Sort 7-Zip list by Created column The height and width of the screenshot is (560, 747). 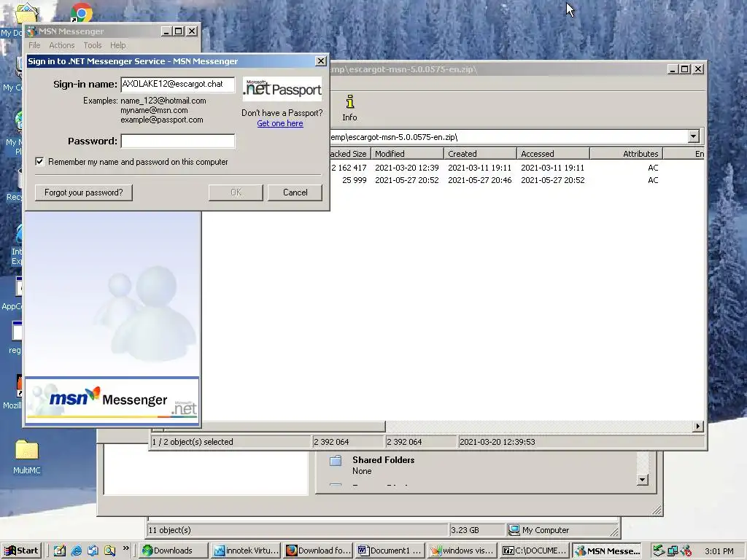(480, 153)
